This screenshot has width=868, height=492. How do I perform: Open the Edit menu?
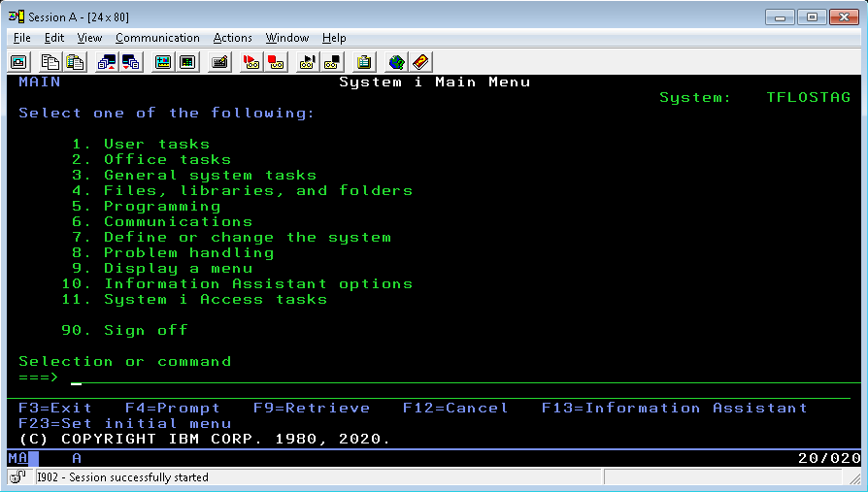[x=54, y=38]
